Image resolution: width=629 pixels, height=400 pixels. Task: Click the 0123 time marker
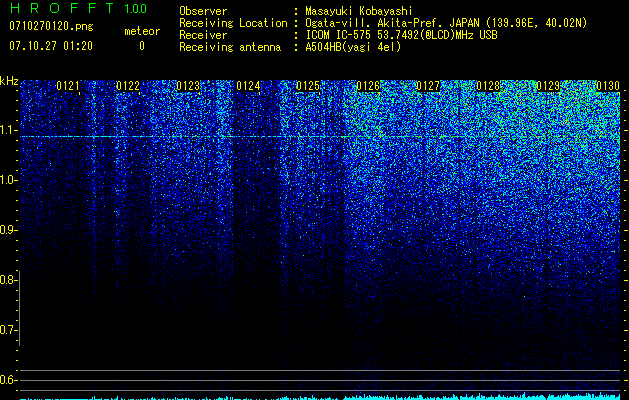pyautogui.click(x=188, y=86)
